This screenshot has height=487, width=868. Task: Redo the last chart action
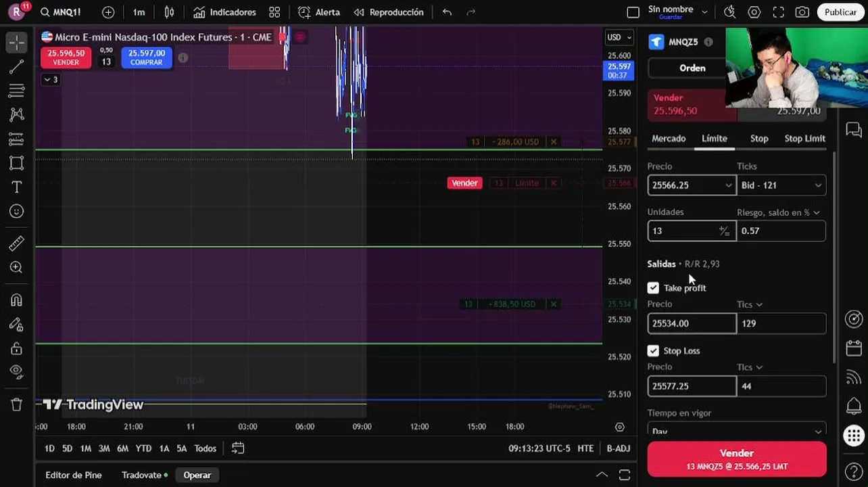pyautogui.click(x=471, y=12)
